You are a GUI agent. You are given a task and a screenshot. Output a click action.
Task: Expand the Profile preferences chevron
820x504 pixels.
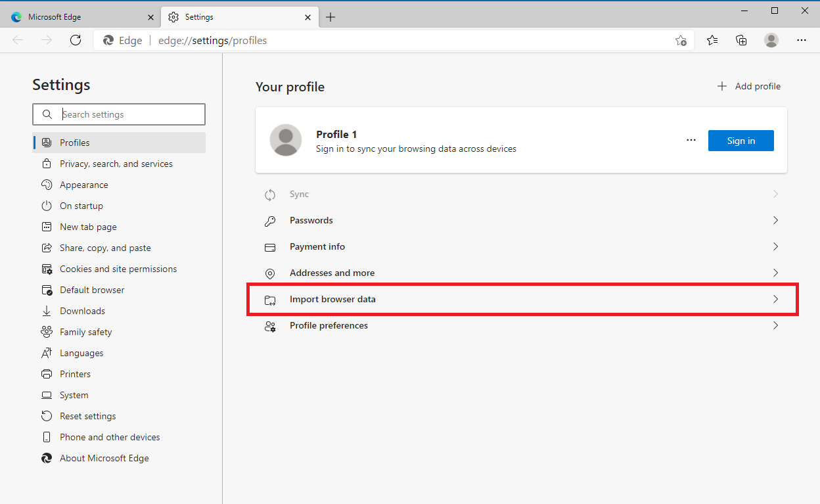pos(775,325)
